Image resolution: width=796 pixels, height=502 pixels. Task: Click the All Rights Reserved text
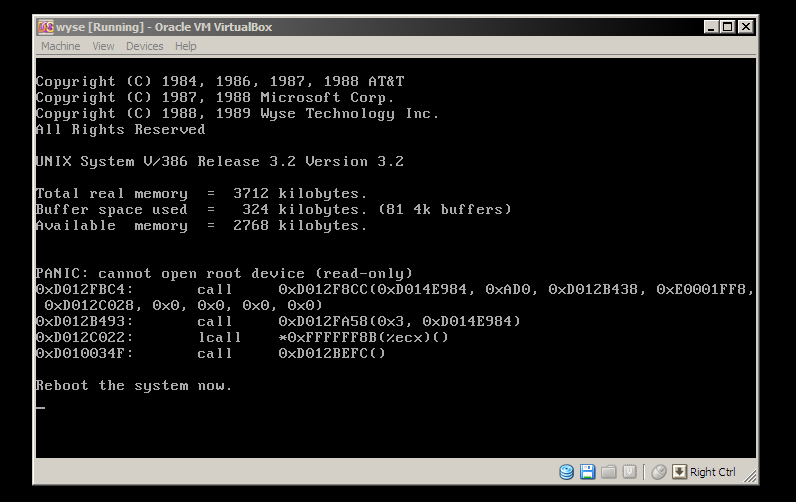click(x=120, y=129)
